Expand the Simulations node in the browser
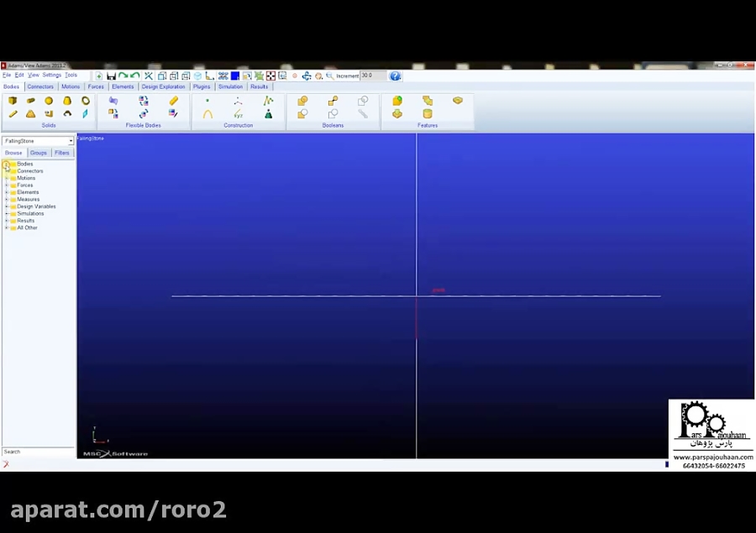756x533 pixels. coord(7,213)
